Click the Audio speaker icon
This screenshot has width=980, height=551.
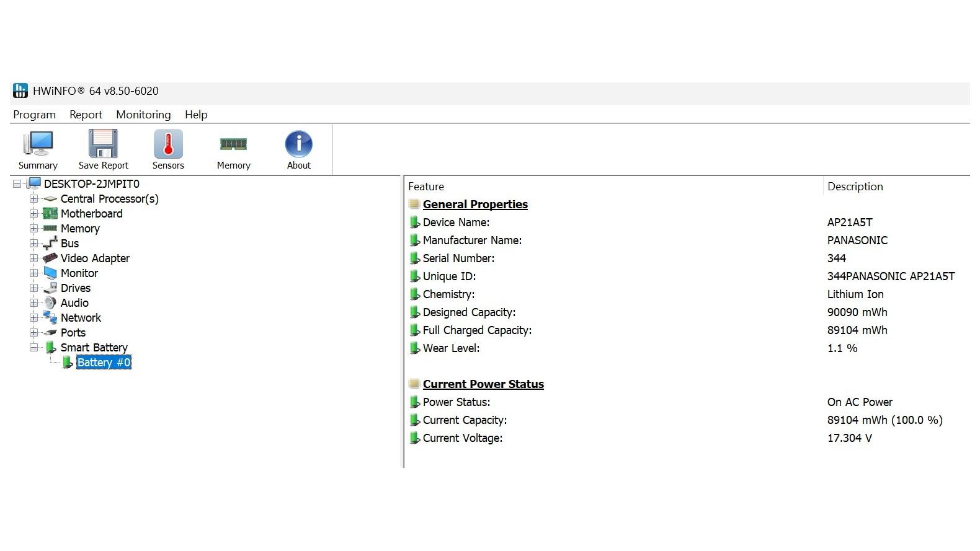[50, 303]
